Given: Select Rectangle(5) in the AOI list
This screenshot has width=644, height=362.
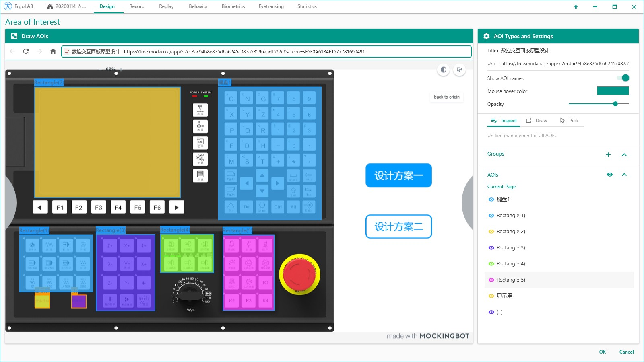Looking at the screenshot, I should point(511,280).
